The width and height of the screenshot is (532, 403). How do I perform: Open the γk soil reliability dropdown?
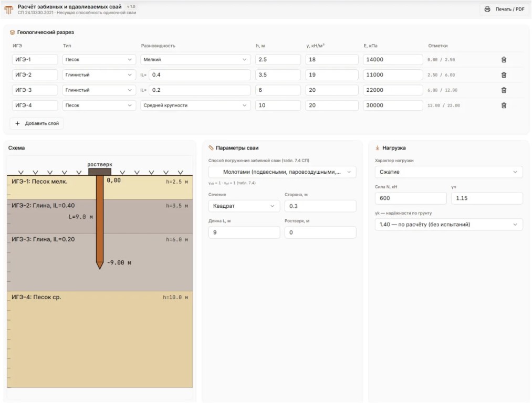click(448, 225)
